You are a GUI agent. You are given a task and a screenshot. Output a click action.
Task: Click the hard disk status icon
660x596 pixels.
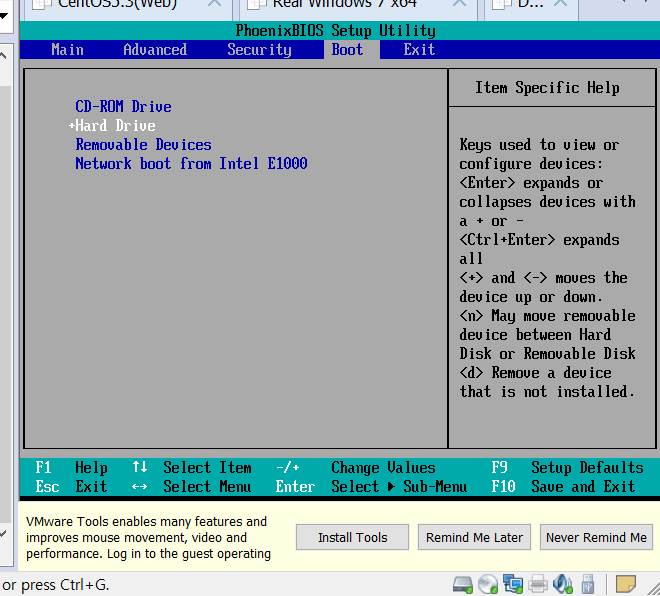coord(462,584)
